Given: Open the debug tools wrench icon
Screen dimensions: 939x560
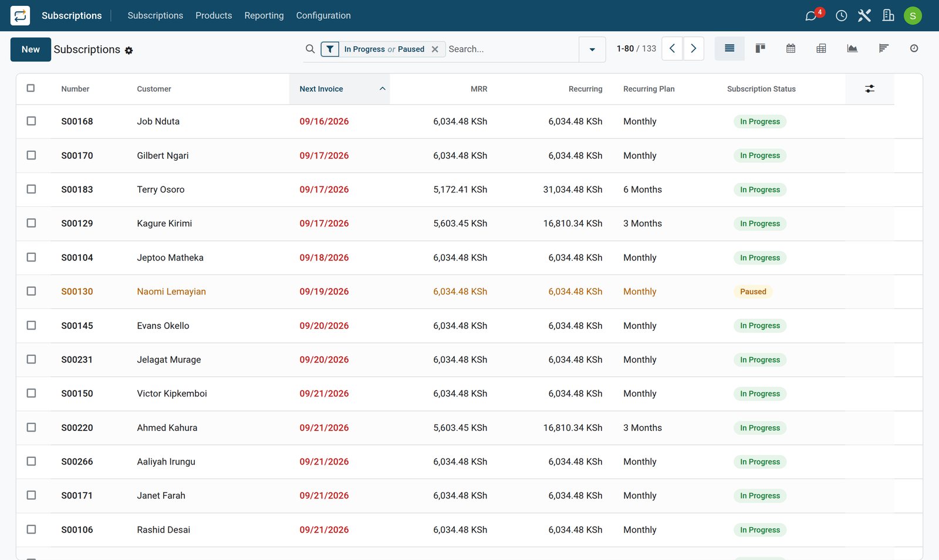Looking at the screenshot, I should (864, 16).
